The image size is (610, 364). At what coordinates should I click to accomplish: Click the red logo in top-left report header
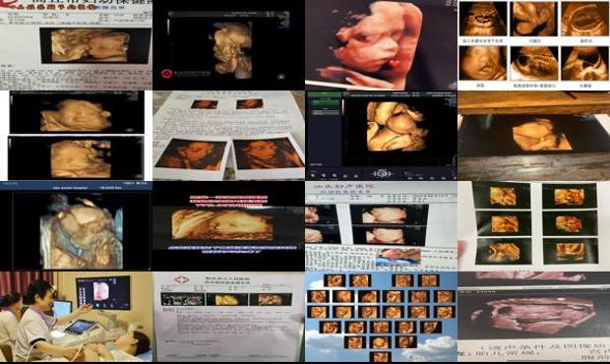(9, 4)
